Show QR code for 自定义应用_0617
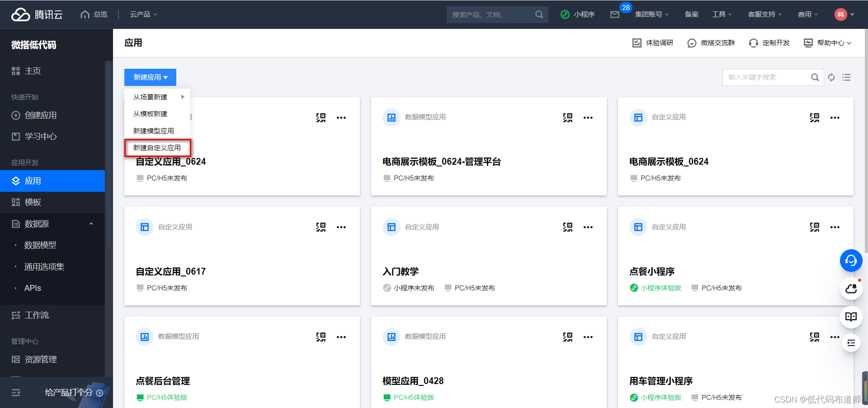The image size is (868, 408). (321, 227)
